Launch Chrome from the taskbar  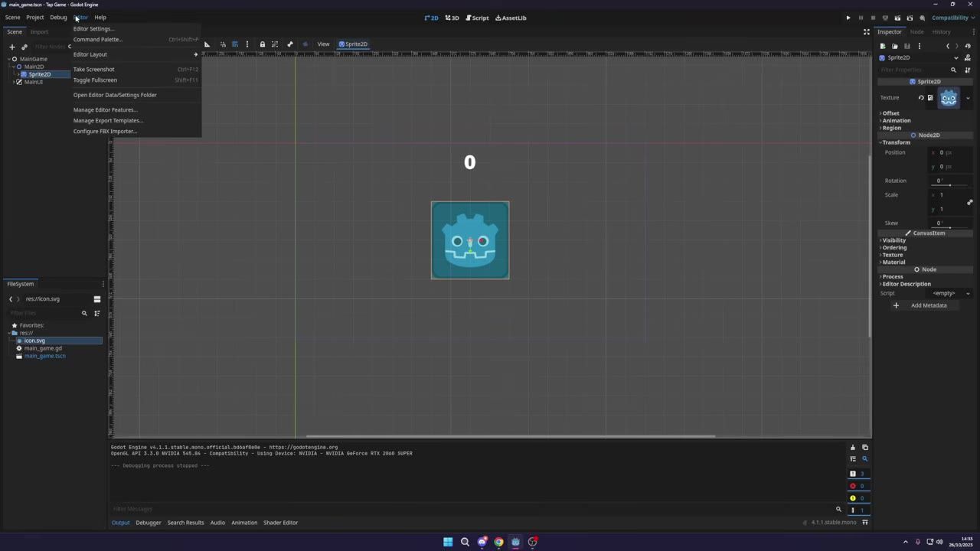click(x=498, y=542)
